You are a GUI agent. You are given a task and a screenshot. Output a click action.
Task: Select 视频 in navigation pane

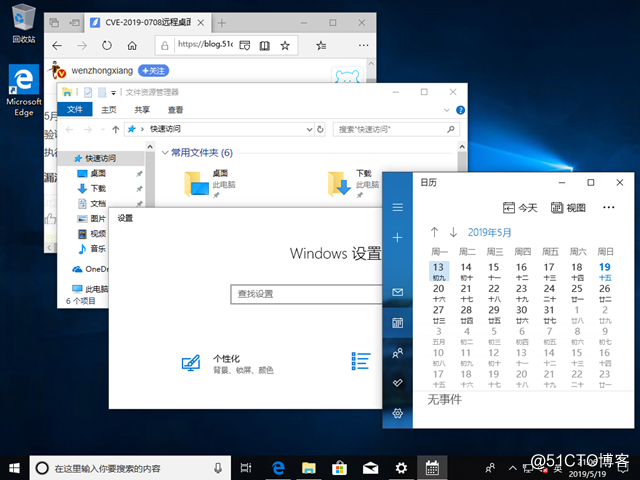(98, 233)
